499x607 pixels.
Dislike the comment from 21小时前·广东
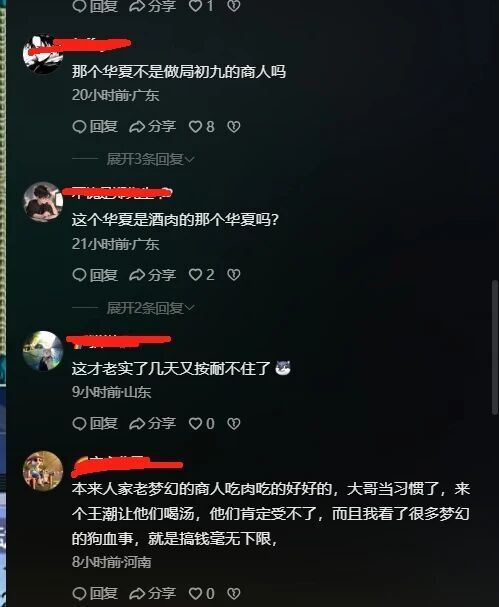coord(233,275)
